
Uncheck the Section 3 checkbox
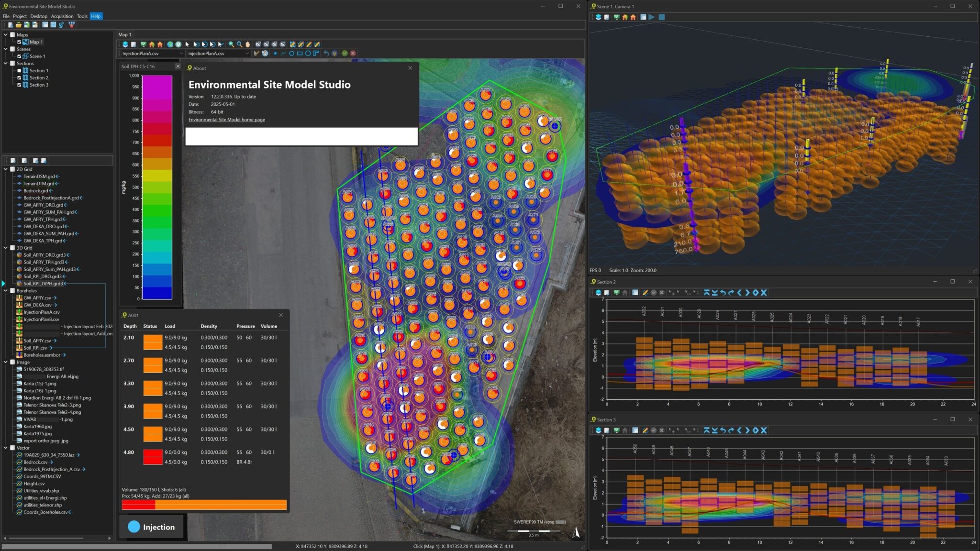[x=19, y=85]
